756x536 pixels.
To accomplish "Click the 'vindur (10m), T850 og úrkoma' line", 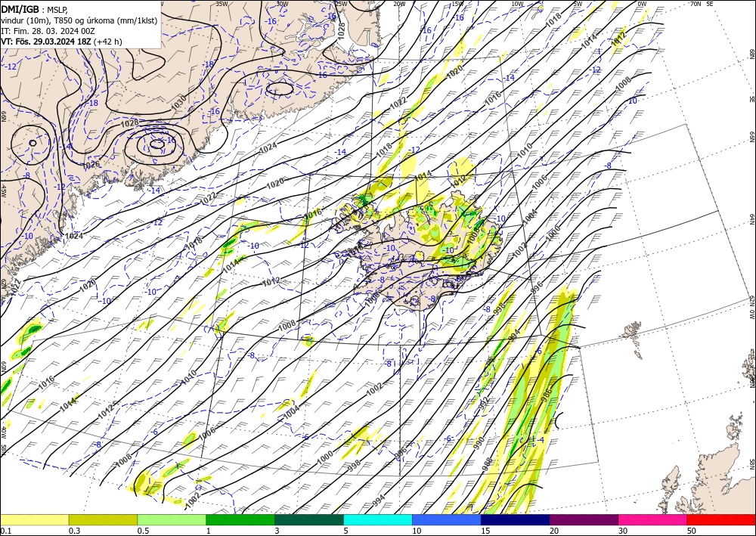I will [x=79, y=20].
